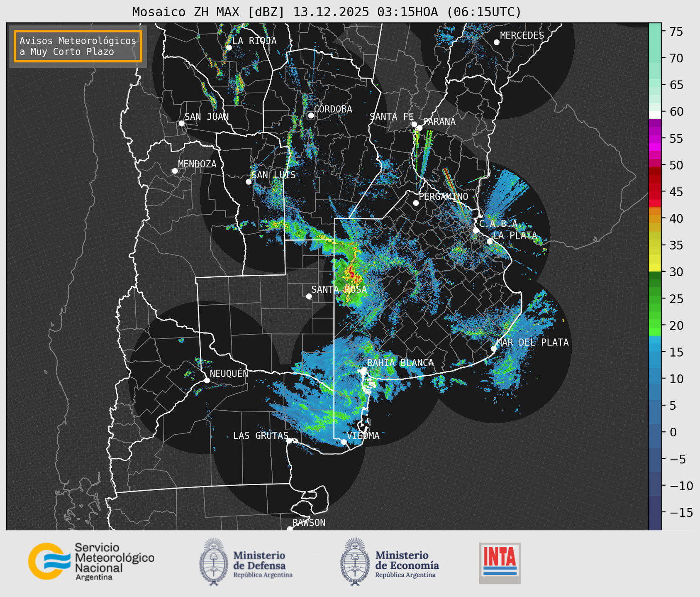Click the −15 label on the colorbar
700x597 pixels.
tap(681, 513)
